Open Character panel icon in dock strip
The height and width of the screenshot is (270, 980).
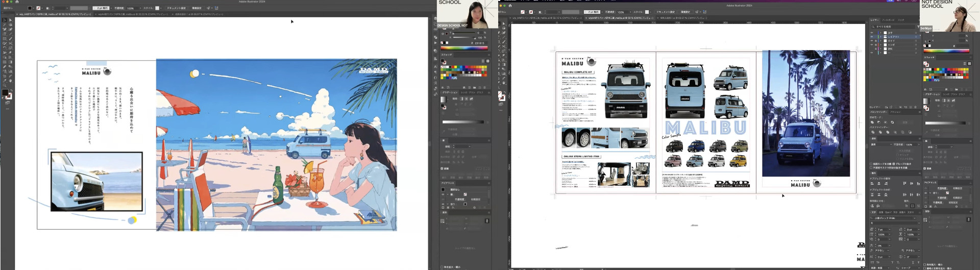(436, 67)
